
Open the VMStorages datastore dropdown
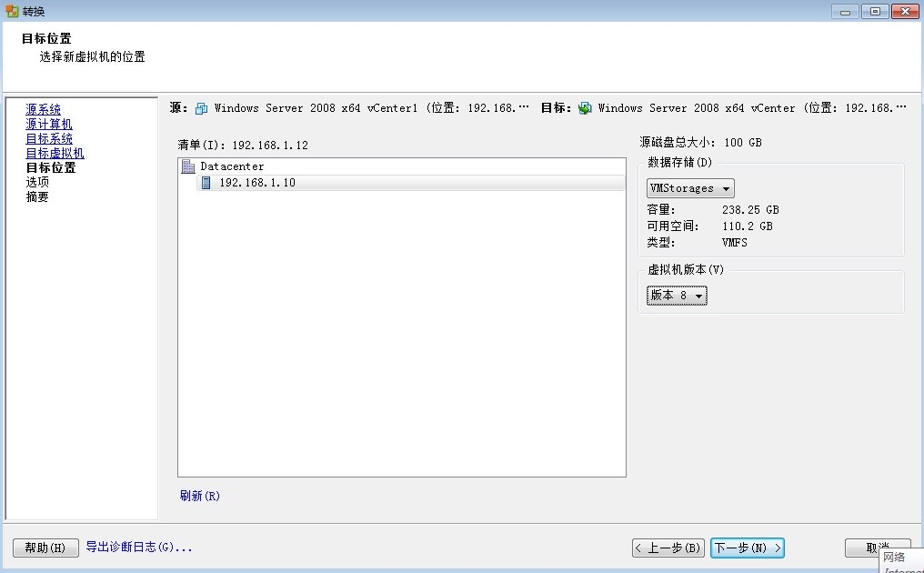690,188
